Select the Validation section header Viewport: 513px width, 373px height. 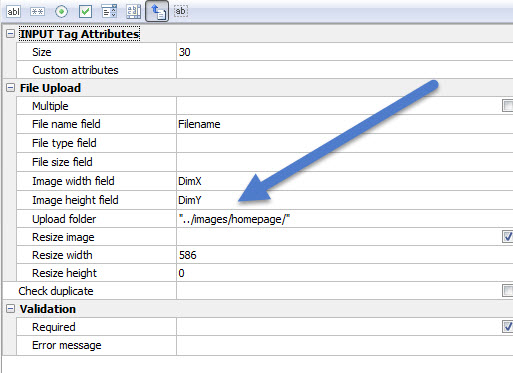click(x=48, y=309)
